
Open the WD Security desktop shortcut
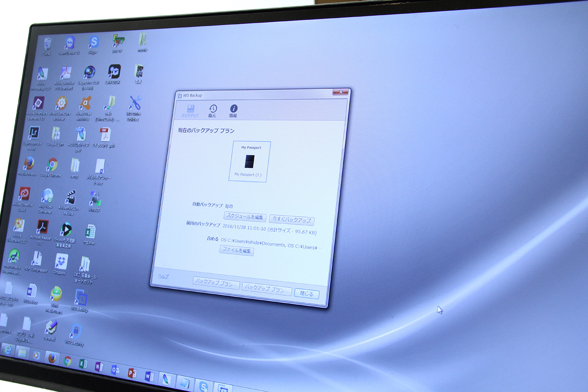tap(75, 335)
